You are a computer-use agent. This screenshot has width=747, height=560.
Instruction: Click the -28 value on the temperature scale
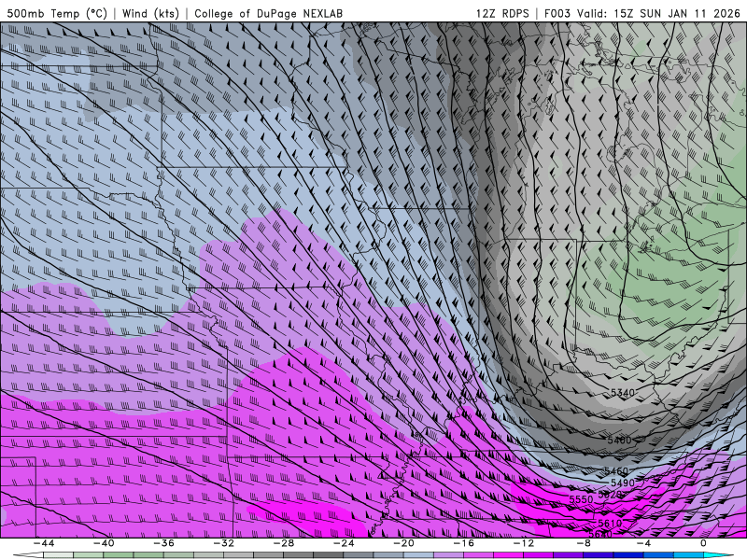[x=284, y=543]
